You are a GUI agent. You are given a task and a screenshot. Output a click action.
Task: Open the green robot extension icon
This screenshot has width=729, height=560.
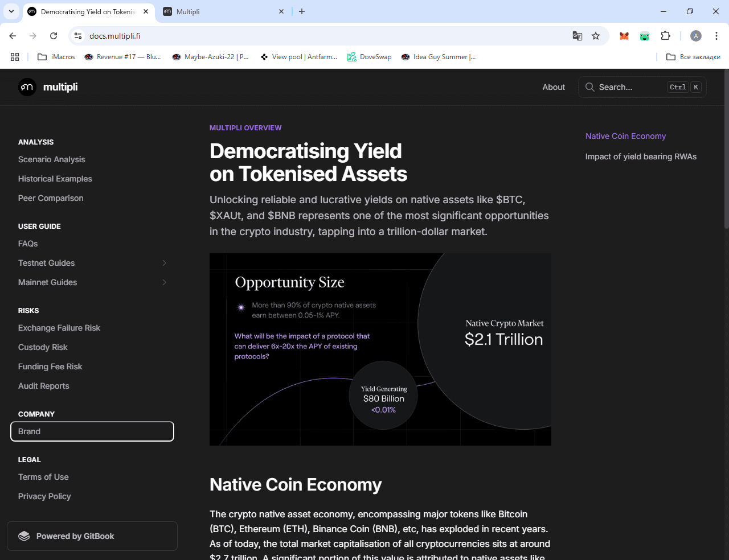pyautogui.click(x=645, y=36)
